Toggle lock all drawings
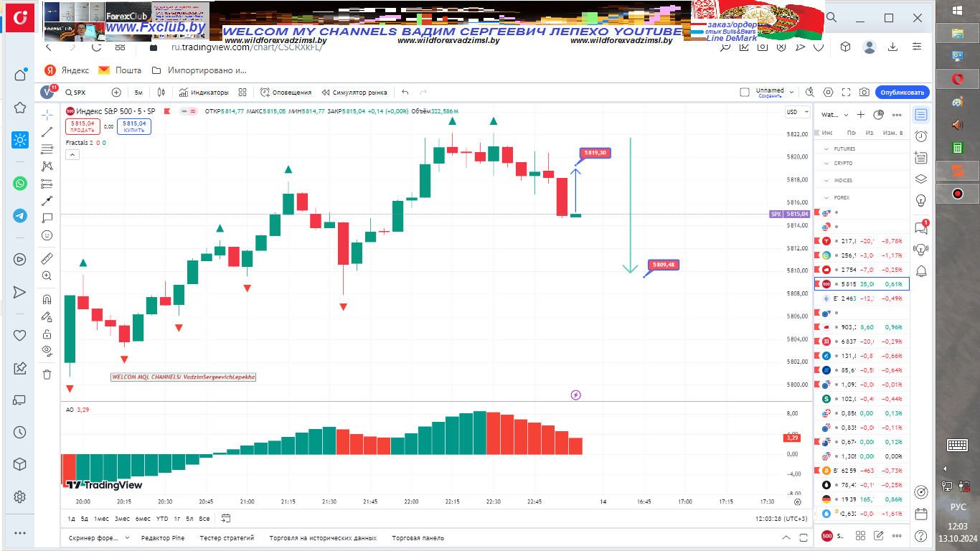The width and height of the screenshot is (980, 551). click(x=47, y=334)
